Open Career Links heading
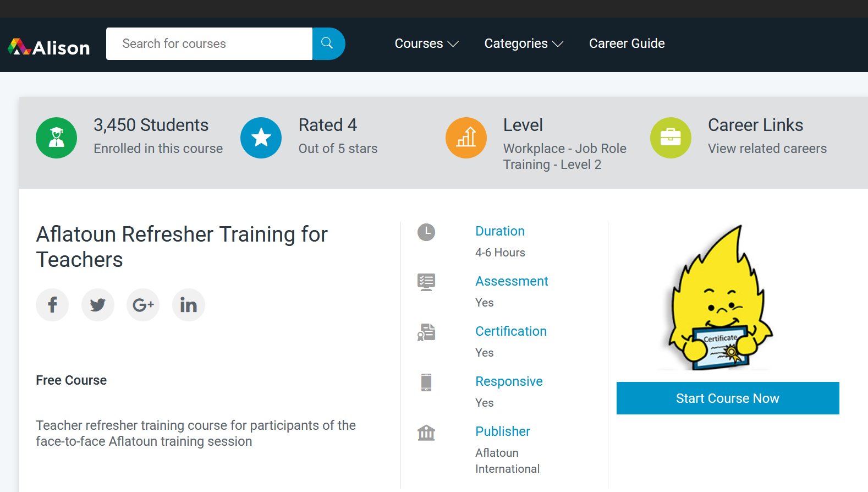The image size is (868, 492). pos(755,125)
